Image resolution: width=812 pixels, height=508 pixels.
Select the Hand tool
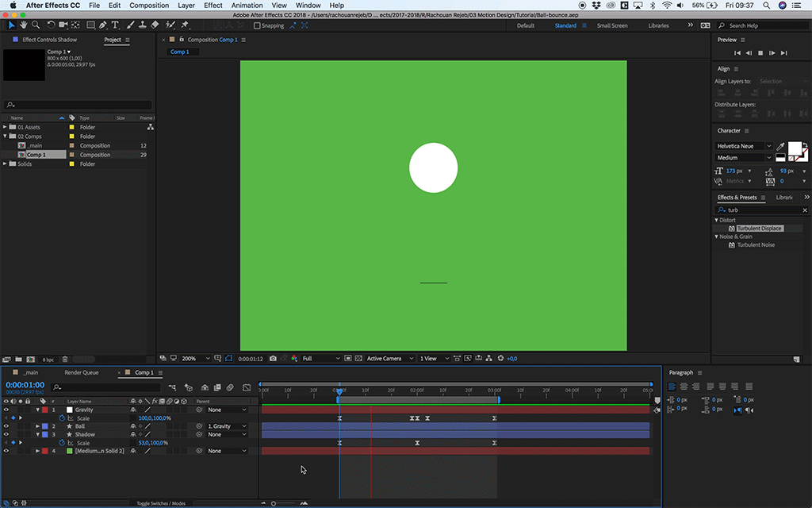click(24, 25)
